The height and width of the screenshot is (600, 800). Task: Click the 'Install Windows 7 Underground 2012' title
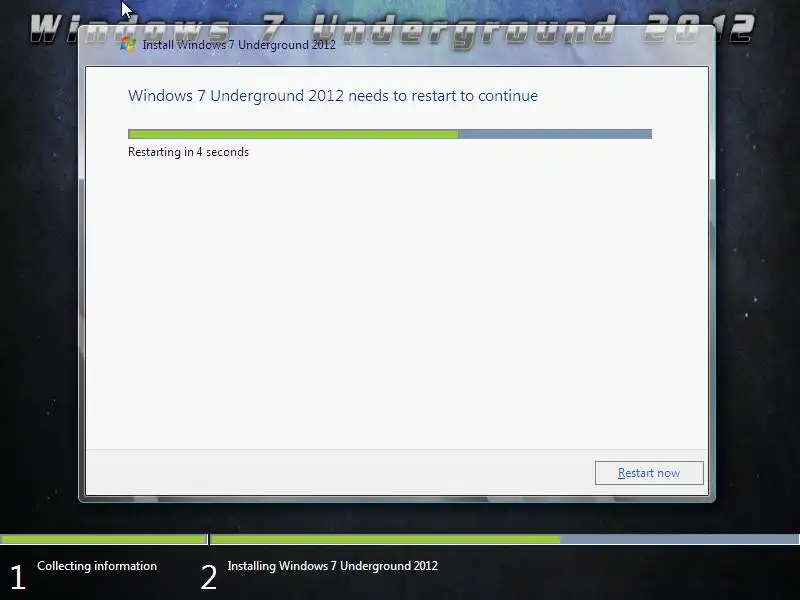239,45
